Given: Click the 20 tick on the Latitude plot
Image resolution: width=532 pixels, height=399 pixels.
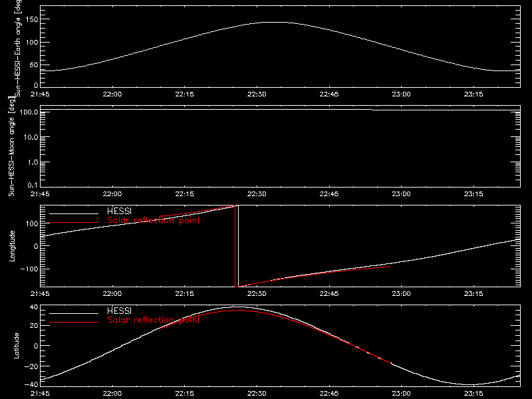Looking at the screenshot, I should pyautogui.click(x=34, y=326).
